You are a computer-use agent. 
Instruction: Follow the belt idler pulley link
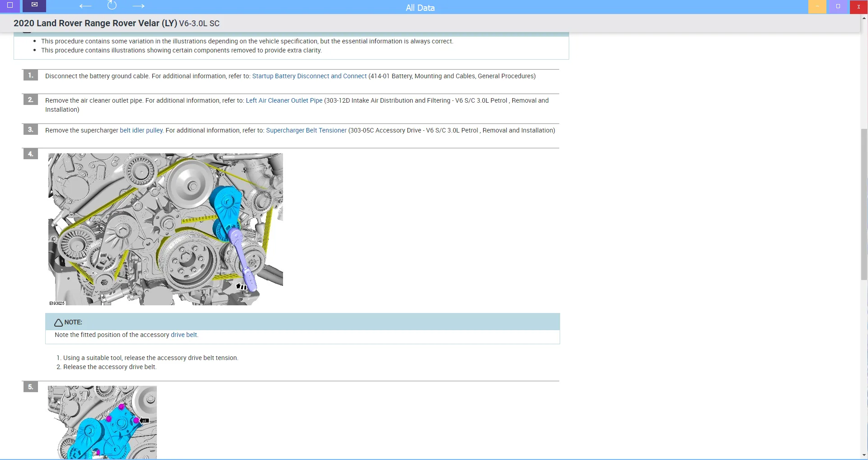(141, 130)
